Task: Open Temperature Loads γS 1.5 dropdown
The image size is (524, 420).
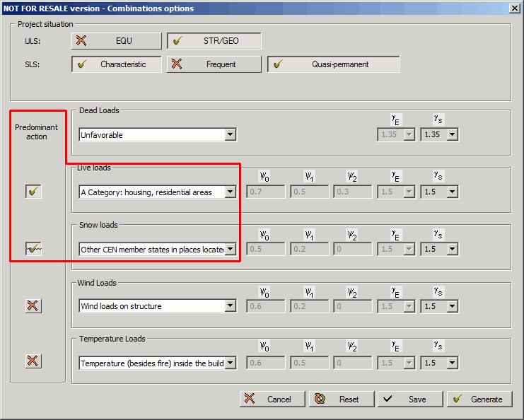Action: click(x=439, y=363)
